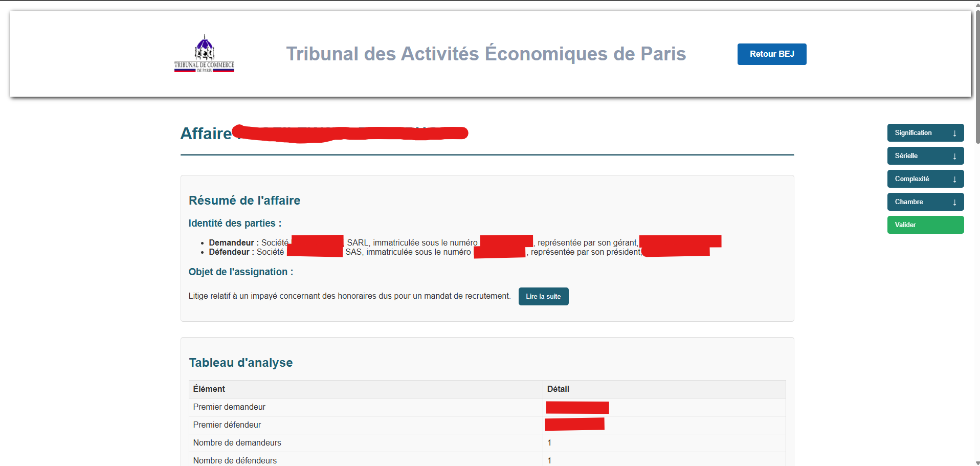Expand the summary with Lire la suite

click(543, 297)
